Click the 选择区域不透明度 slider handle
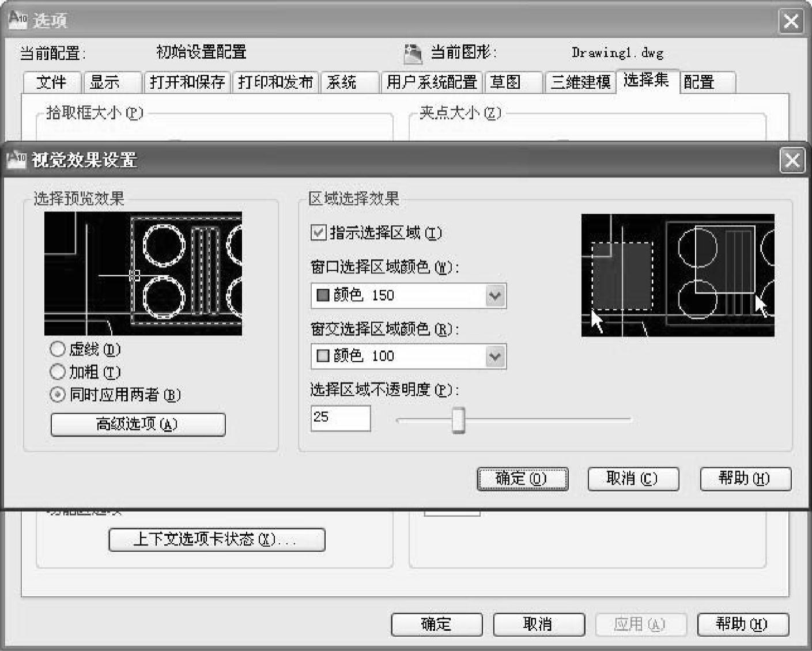This screenshot has width=812, height=651. (x=458, y=420)
